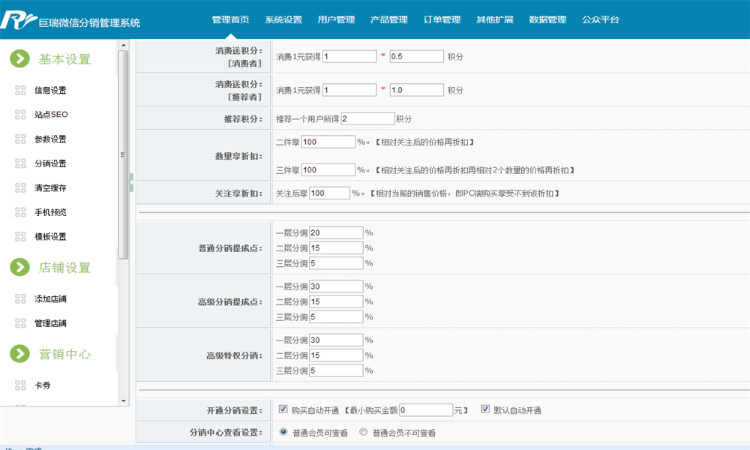
Task: Click 二件享 discount percentage field
Action: (x=328, y=142)
